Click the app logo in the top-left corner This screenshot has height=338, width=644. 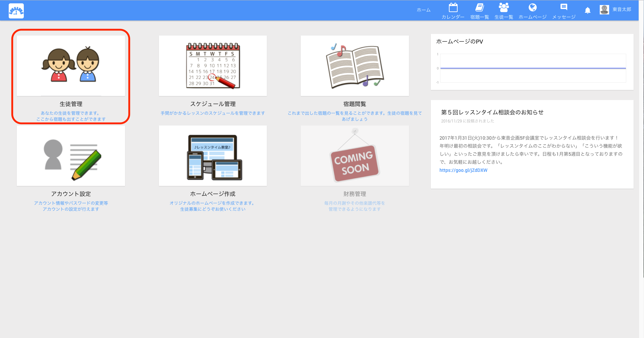pos(16,11)
